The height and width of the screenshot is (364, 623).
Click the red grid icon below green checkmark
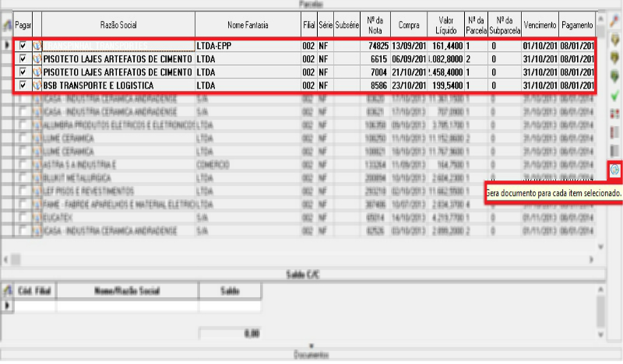(x=614, y=114)
